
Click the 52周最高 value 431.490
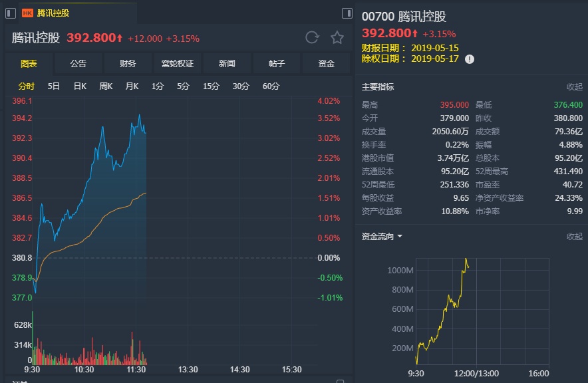568,172
